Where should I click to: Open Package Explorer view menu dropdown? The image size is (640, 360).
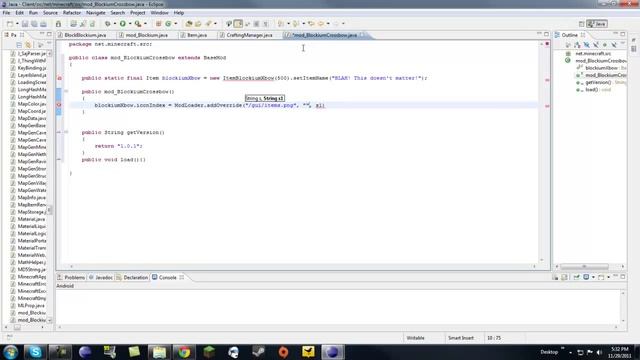tap(49, 44)
